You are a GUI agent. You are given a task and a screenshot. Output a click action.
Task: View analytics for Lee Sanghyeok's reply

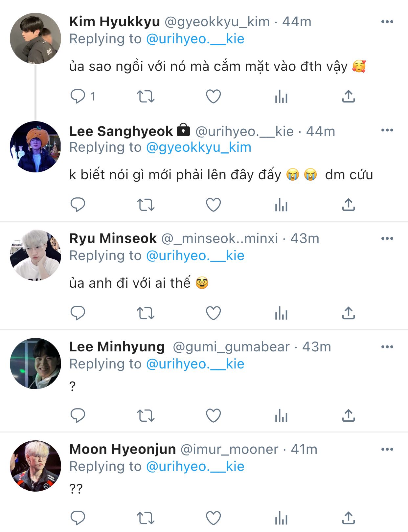click(x=281, y=205)
